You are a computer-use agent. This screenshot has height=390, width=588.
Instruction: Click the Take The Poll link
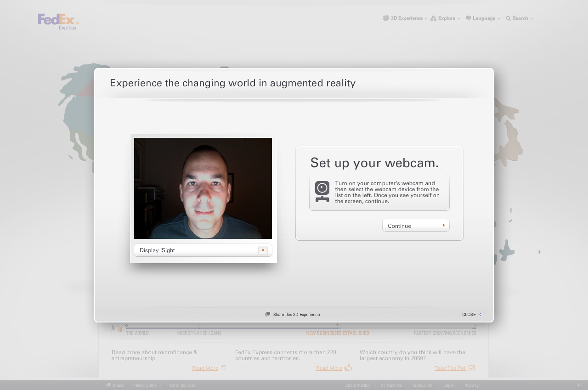(x=450, y=368)
